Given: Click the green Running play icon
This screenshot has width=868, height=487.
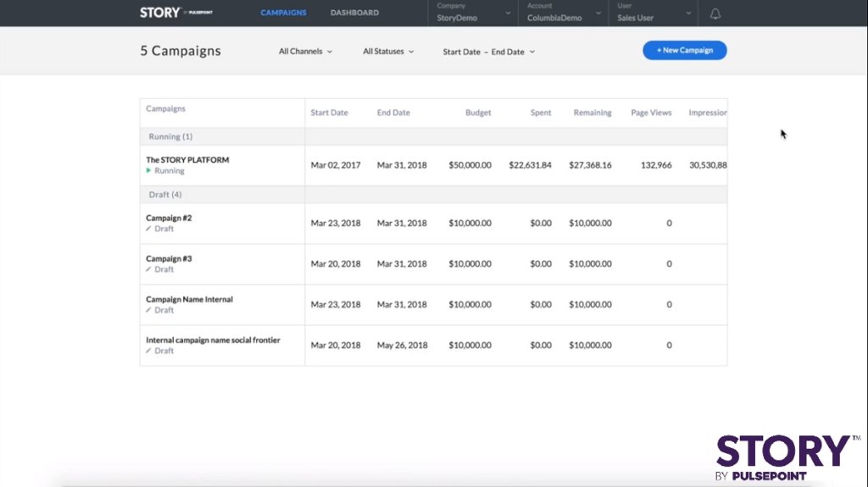Looking at the screenshot, I should click(x=148, y=170).
